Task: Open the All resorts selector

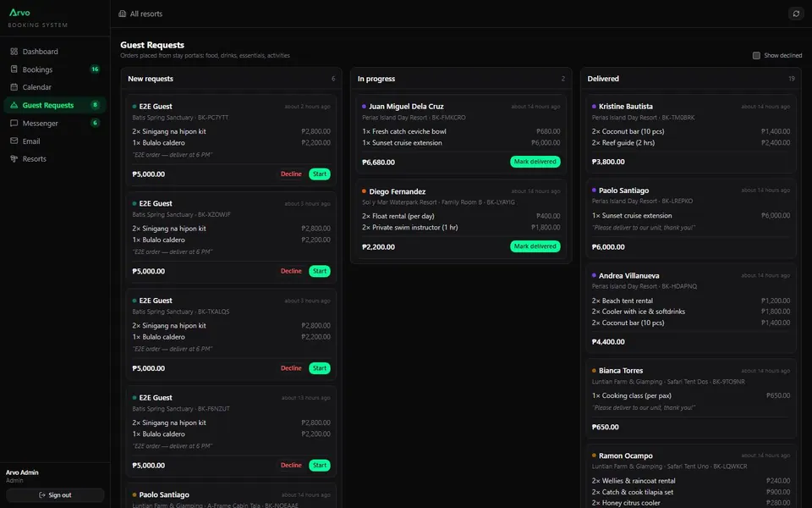Action: click(140, 14)
